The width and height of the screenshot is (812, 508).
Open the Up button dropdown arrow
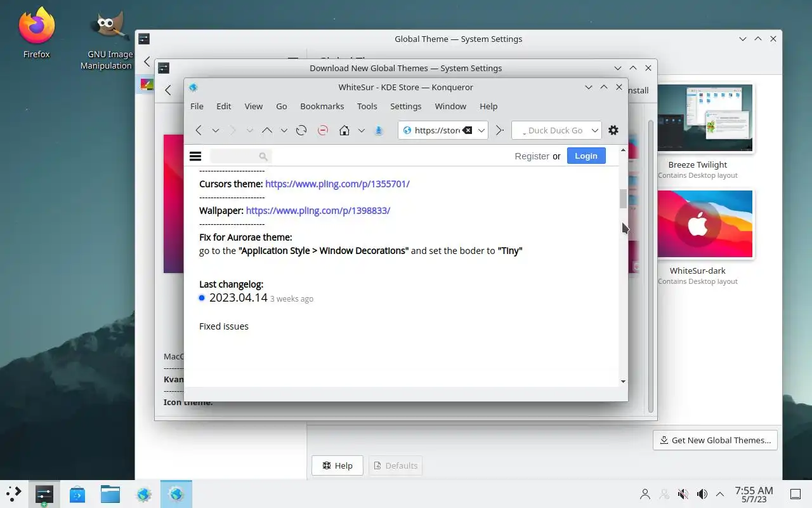click(x=284, y=130)
